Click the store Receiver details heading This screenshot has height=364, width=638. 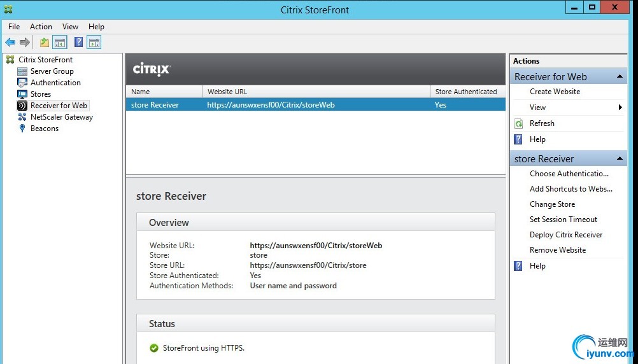pos(171,196)
